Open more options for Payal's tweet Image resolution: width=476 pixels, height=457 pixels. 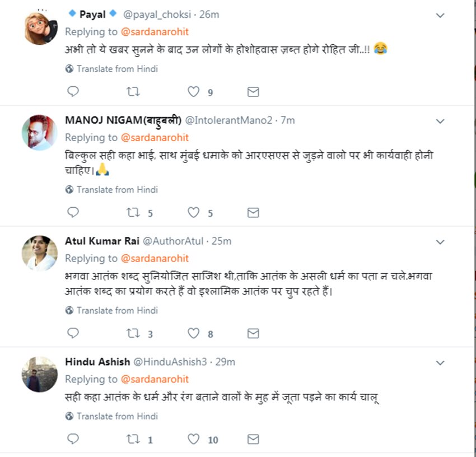(x=440, y=16)
